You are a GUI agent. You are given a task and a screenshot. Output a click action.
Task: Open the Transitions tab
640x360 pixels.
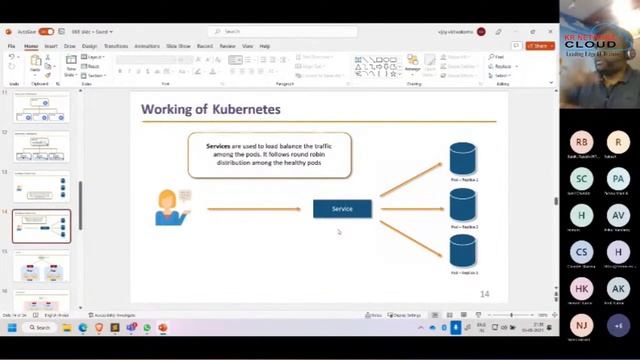pos(116,46)
